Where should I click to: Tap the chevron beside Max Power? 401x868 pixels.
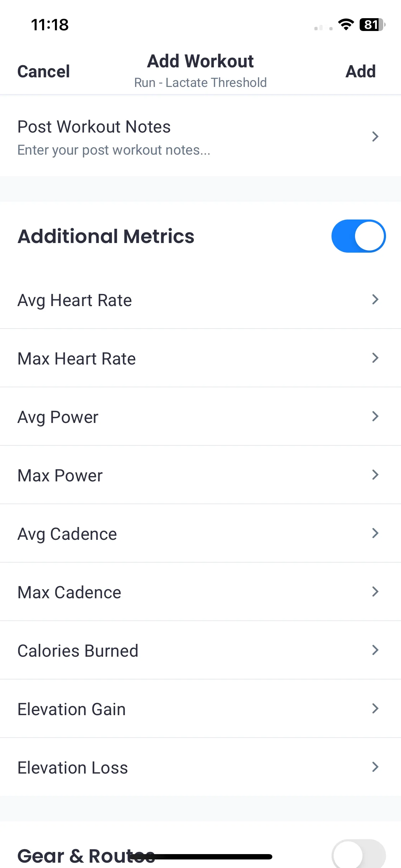[x=375, y=475]
